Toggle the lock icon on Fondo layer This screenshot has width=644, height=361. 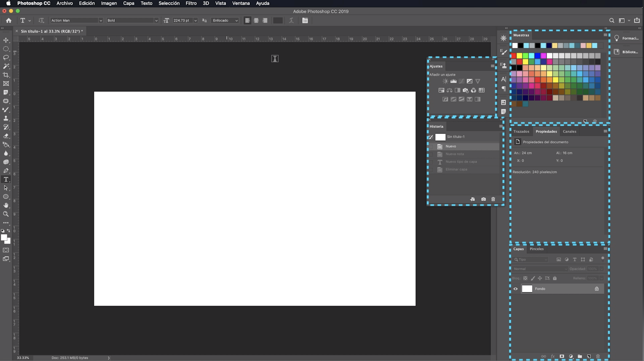point(597,289)
